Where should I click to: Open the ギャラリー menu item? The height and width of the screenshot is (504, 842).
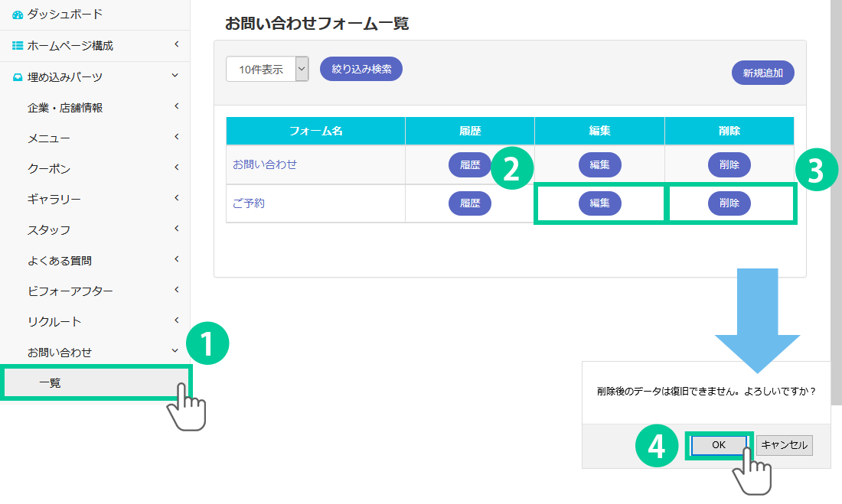[x=54, y=200]
